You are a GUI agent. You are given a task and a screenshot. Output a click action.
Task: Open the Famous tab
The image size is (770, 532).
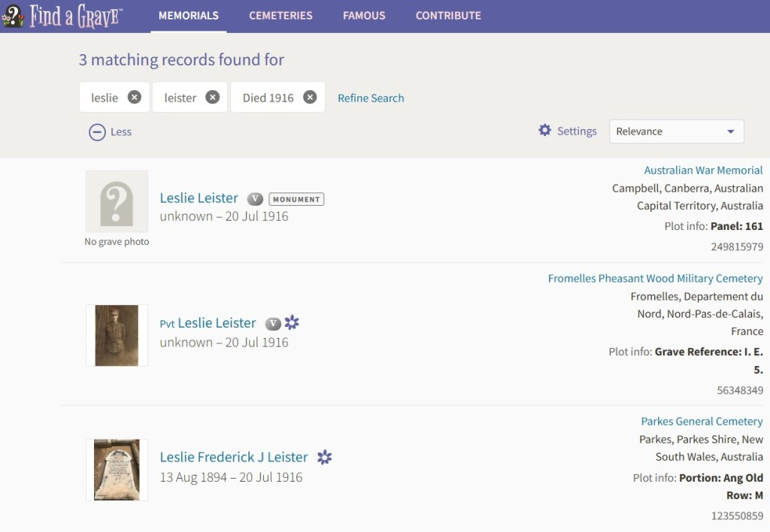click(x=364, y=16)
